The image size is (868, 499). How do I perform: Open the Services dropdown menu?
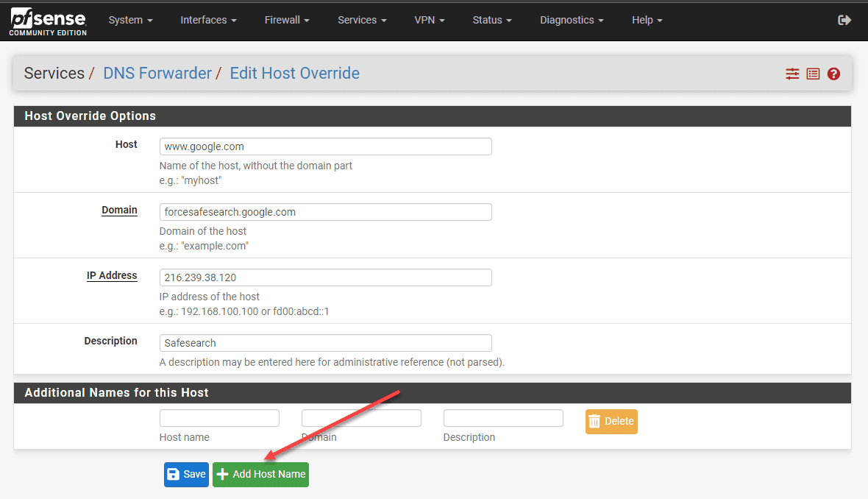[x=362, y=20]
